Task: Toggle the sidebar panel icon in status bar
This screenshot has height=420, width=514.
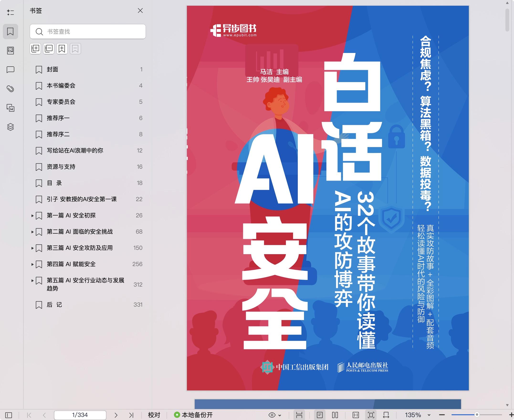Action: 8,415
